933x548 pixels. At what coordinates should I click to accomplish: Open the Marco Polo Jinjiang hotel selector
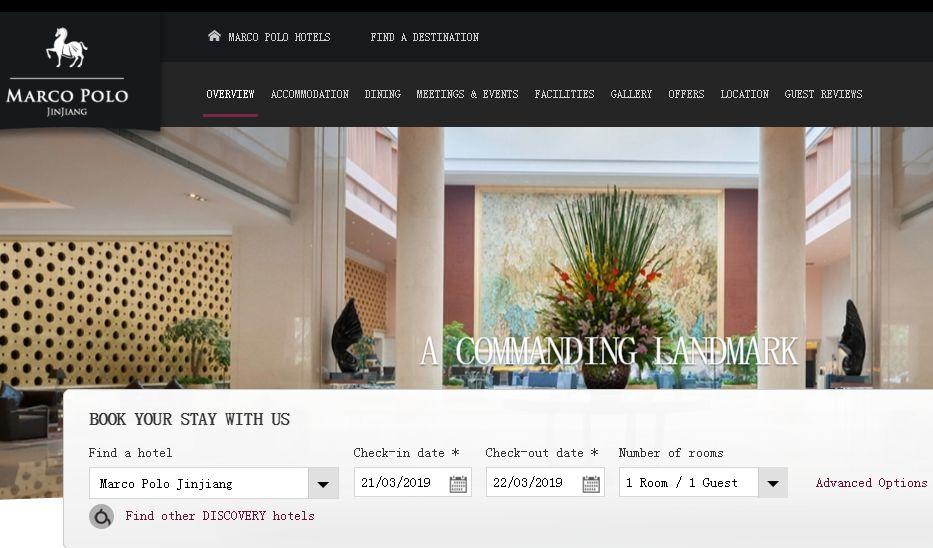click(x=214, y=483)
